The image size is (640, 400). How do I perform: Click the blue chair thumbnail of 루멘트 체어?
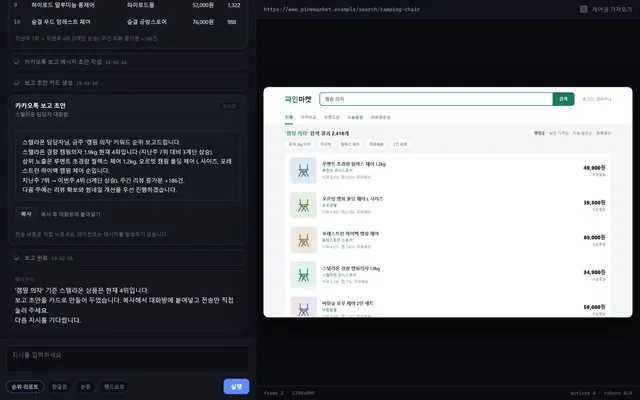(x=303, y=170)
